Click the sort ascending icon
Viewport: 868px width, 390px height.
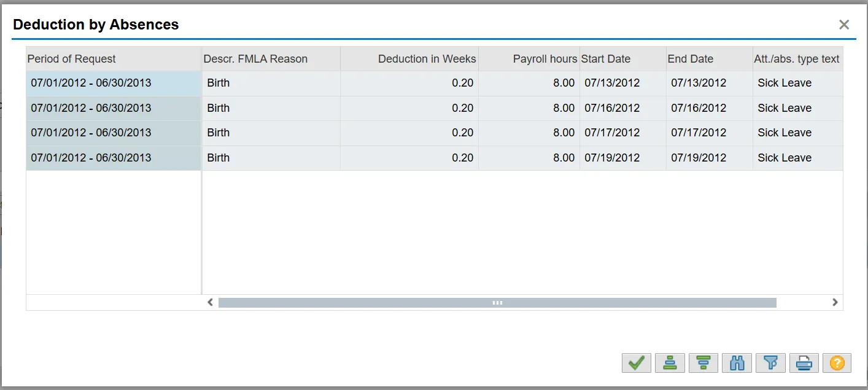pyautogui.click(x=670, y=363)
